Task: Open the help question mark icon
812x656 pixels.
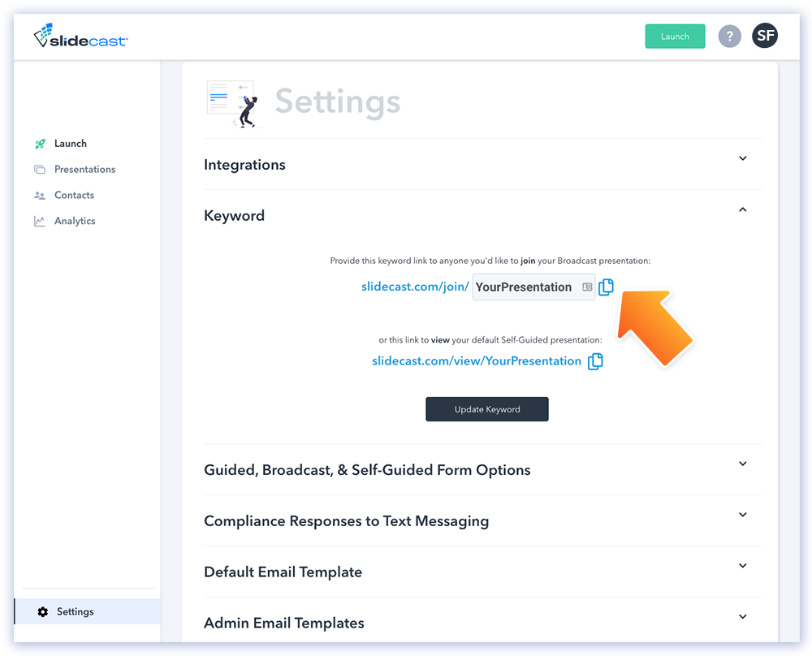Action: point(729,37)
